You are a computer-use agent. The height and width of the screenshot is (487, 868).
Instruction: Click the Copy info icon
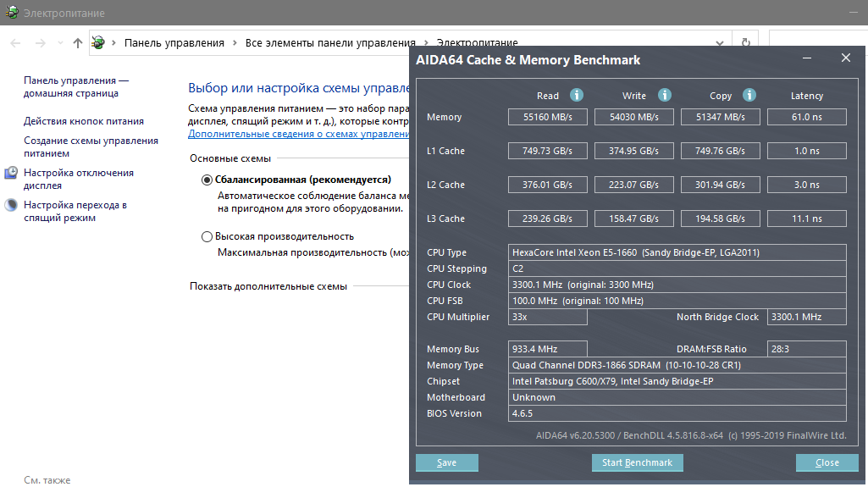pyautogui.click(x=749, y=95)
